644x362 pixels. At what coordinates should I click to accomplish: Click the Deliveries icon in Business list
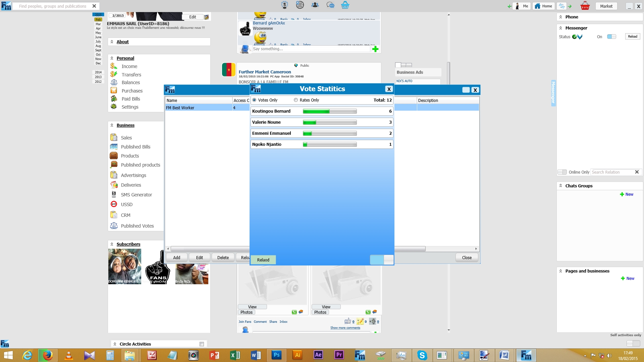click(114, 185)
